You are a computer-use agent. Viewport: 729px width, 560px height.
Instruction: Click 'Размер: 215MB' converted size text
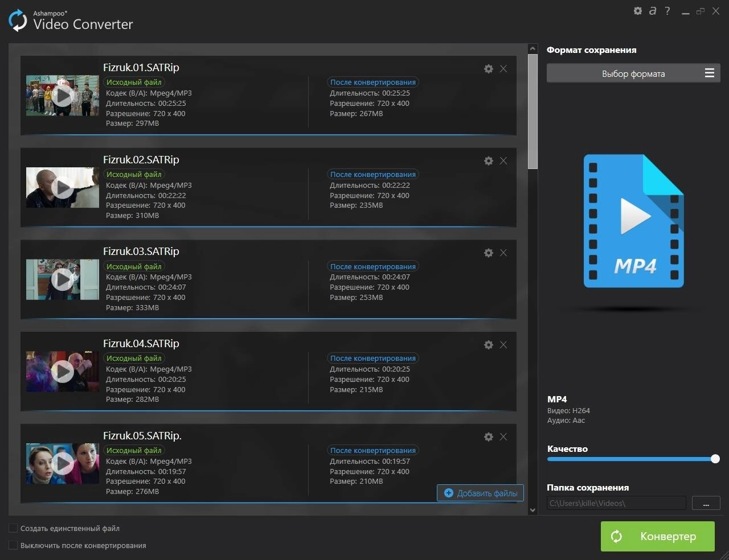(357, 390)
